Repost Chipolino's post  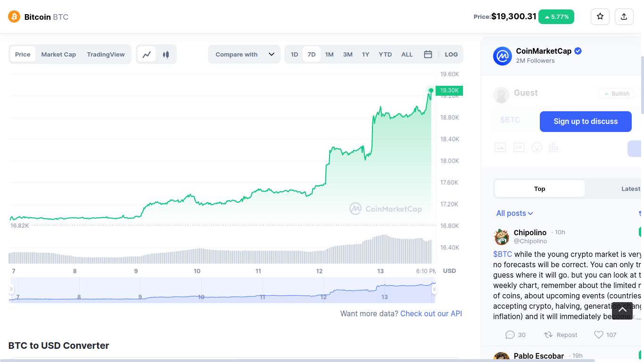pyautogui.click(x=561, y=335)
